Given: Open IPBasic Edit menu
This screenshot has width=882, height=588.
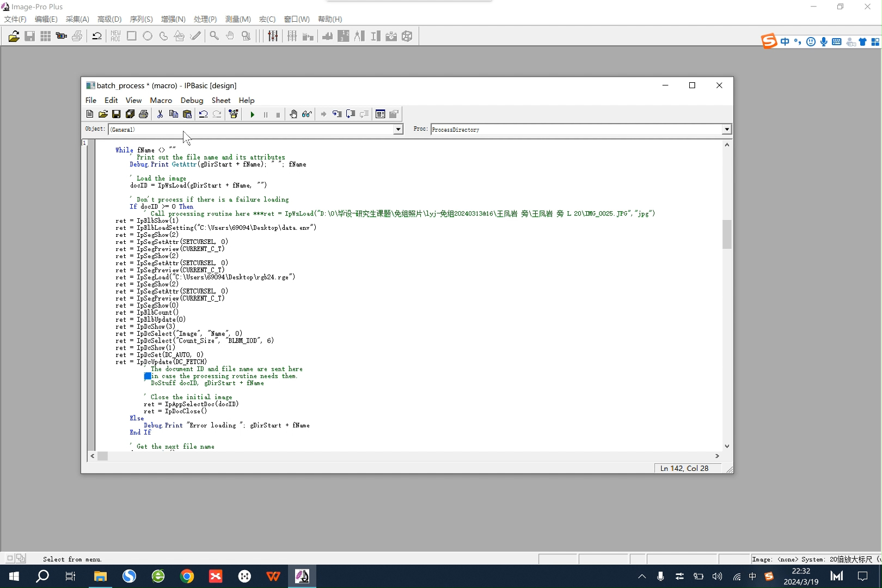Looking at the screenshot, I should click(111, 100).
